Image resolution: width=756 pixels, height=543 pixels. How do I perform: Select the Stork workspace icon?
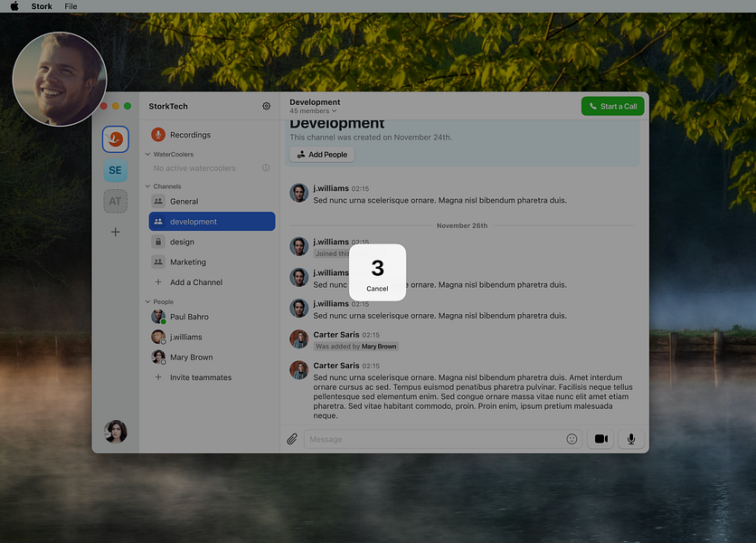pyautogui.click(x=116, y=139)
